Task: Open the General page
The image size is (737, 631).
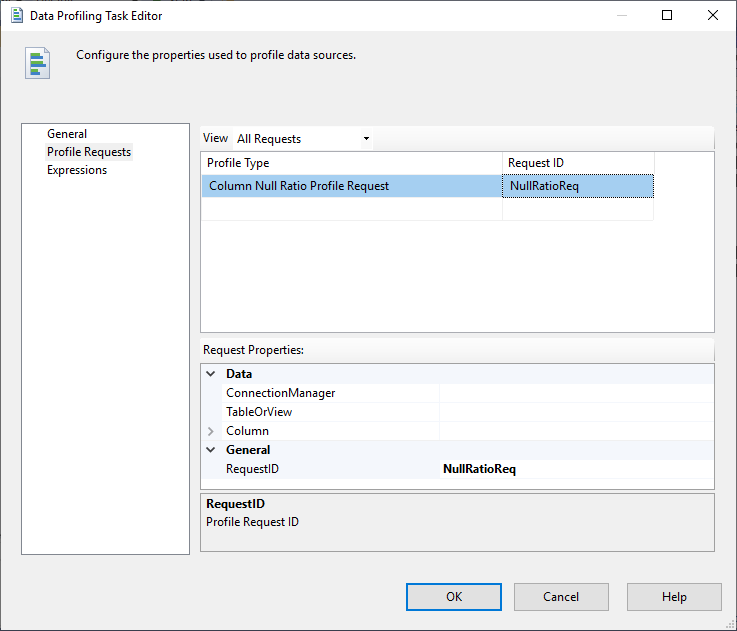Action: pyautogui.click(x=67, y=134)
